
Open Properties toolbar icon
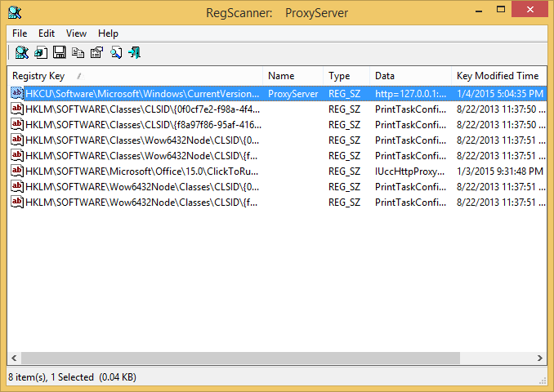click(x=96, y=53)
